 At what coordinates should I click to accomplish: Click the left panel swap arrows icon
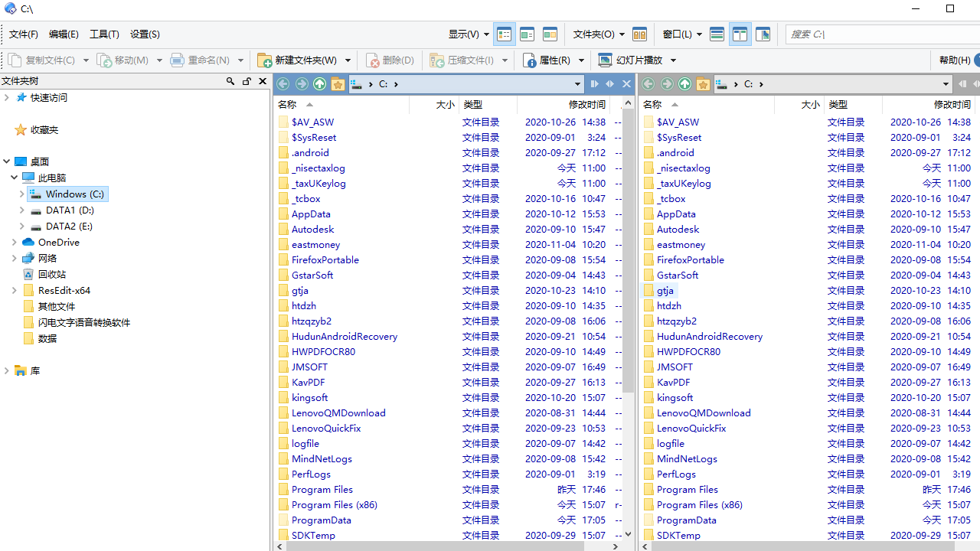[x=610, y=84]
